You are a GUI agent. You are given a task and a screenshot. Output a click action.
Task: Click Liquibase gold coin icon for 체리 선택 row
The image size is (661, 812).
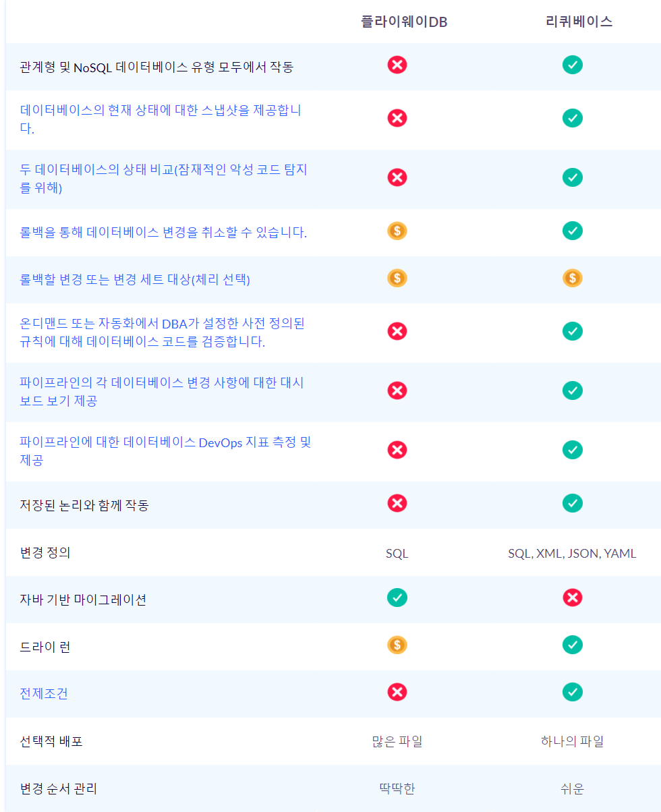click(572, 278)
